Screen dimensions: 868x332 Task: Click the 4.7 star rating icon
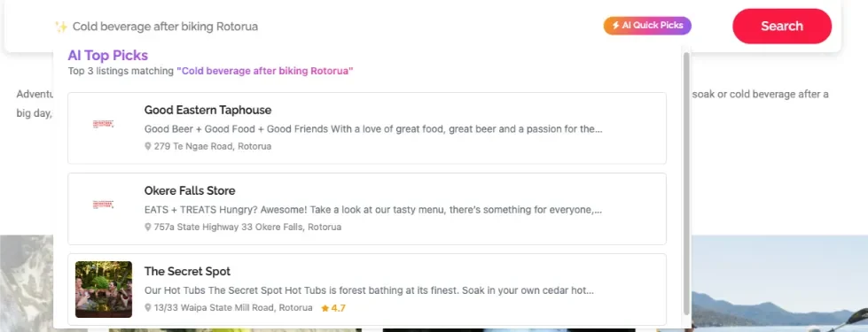click(325, 308)
